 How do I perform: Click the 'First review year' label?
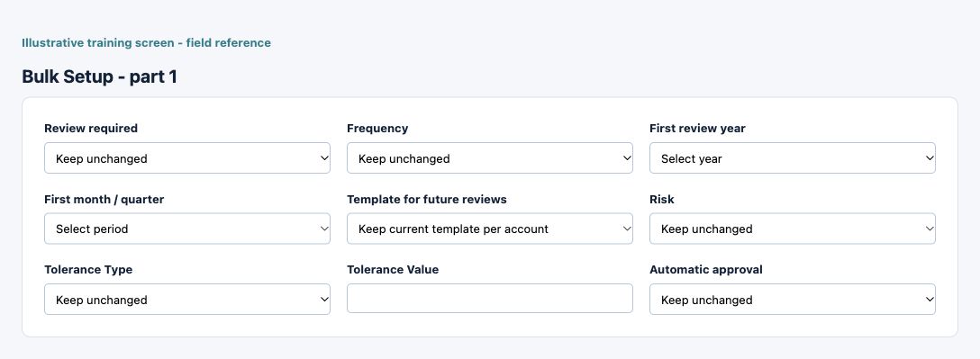[697, 128]
